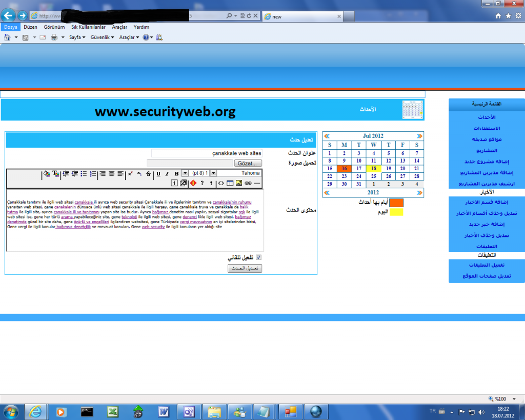
Task: Click the text color icon in editor
Action: (x=55, y=173)
